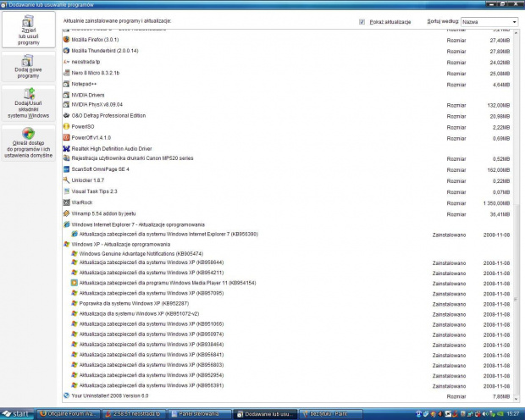Image resolution: width=525 pixels, height=420 pixels.
Task: Click the NVIDIA PhysX icon
Action: pyautogui.click(x=66, y=104)
